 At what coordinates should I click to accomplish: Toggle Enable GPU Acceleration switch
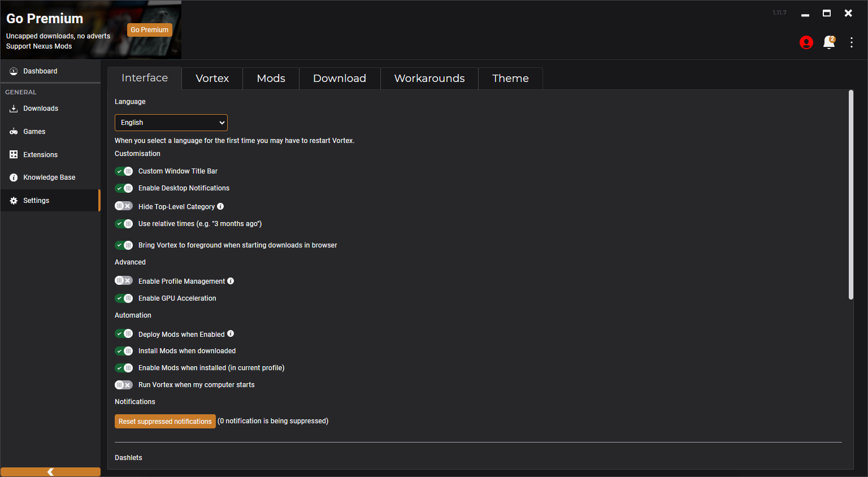[x=124, y=298]
